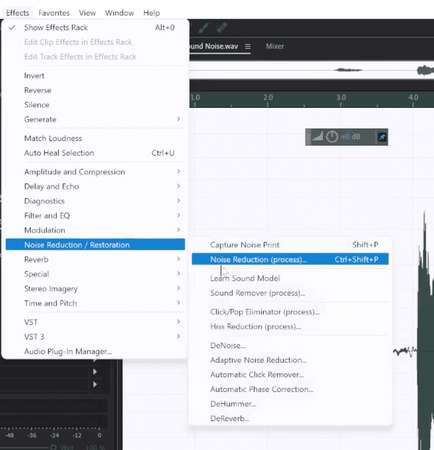Viewport: 434px width, 450px height.
Task: Select the brush tool in the top toolbar
Action: coord(203,28)
